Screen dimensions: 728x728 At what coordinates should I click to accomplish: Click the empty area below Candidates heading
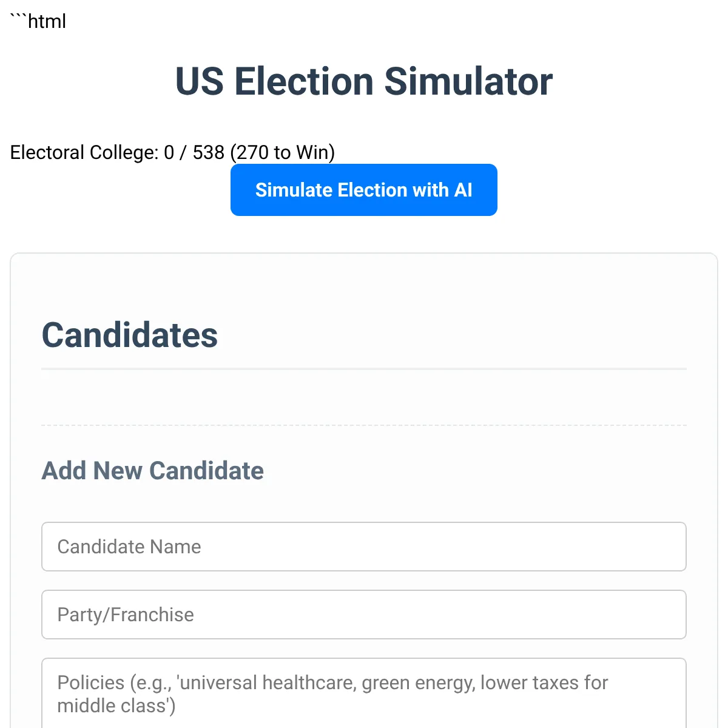click(x=363, y=397)
